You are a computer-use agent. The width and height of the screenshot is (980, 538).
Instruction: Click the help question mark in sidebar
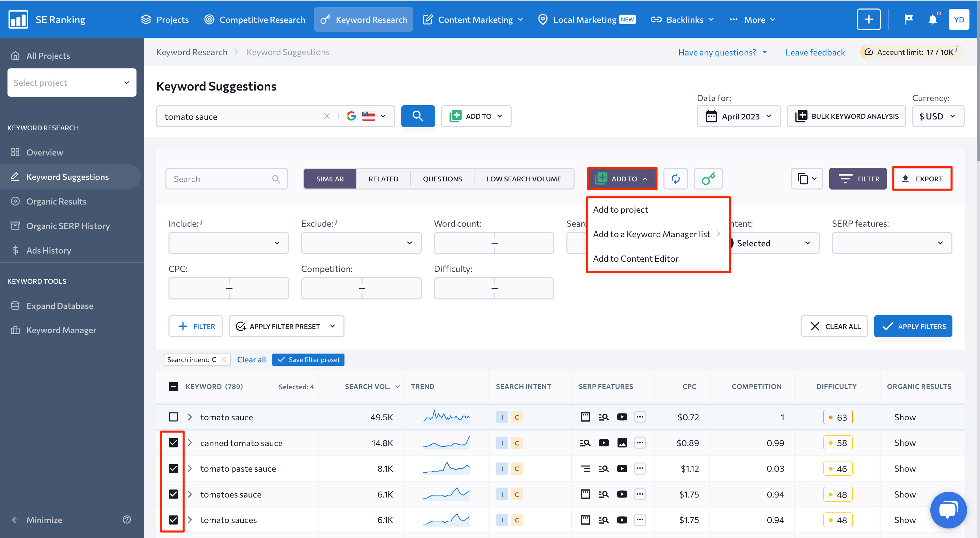127,519
